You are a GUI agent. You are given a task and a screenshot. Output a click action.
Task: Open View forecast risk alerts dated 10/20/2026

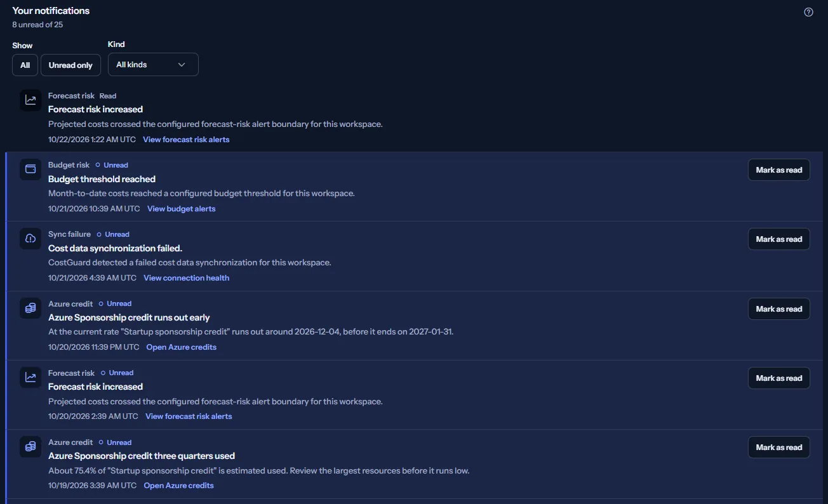(189, 416)
